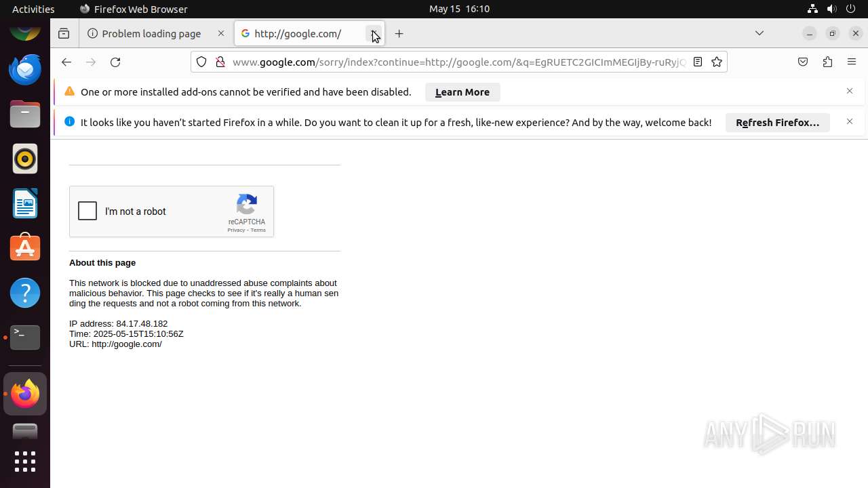Open the volume speaker icon
Image resolution: width=868 pixels, height=488 pixels.
(832, 9)
